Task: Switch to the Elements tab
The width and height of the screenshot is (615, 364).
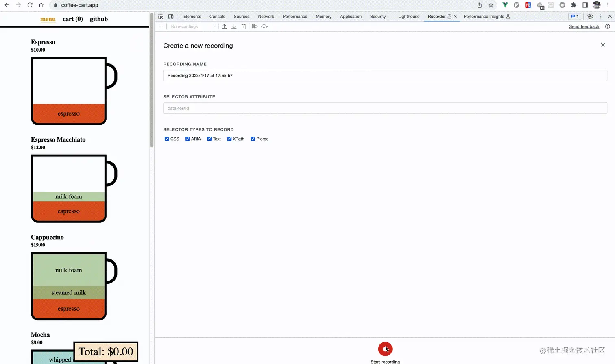Action: (x=192, y=17)
